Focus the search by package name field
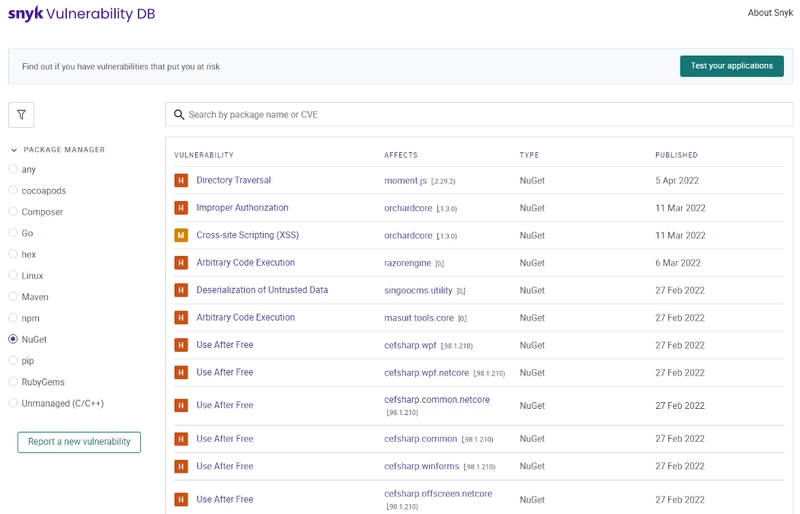 click(479, 115)
